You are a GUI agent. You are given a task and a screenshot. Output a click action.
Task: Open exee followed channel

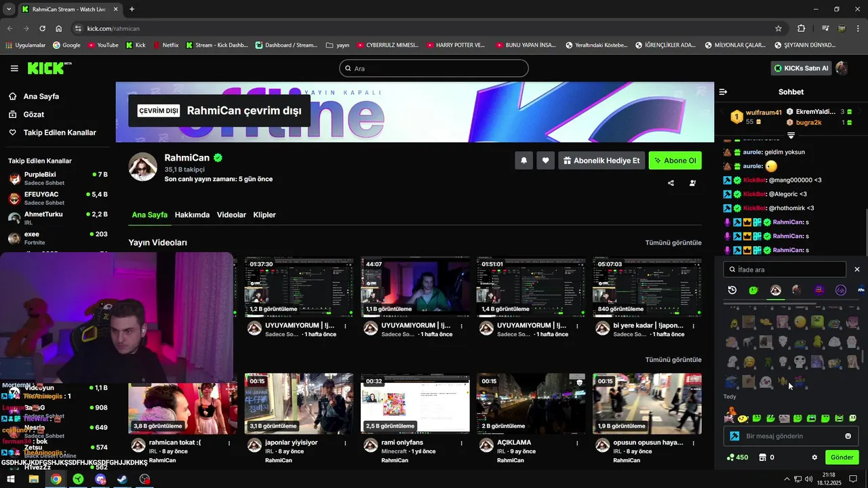(x=58, y=238)
